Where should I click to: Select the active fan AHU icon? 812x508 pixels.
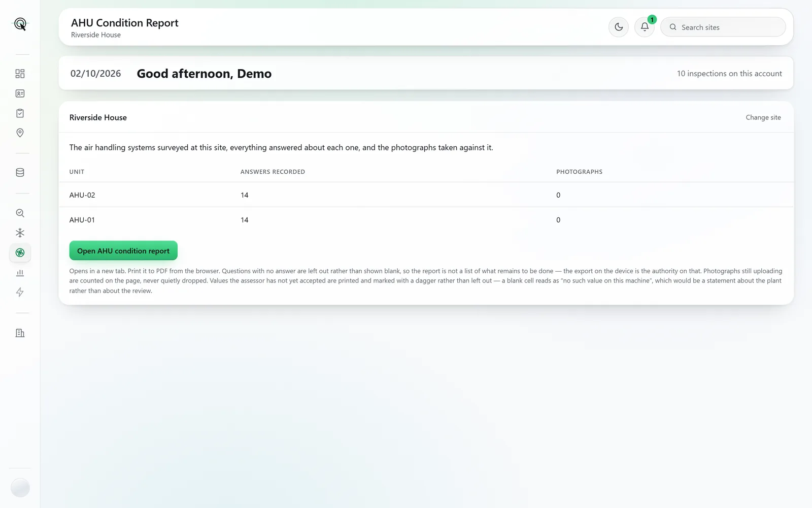(20, 252)
